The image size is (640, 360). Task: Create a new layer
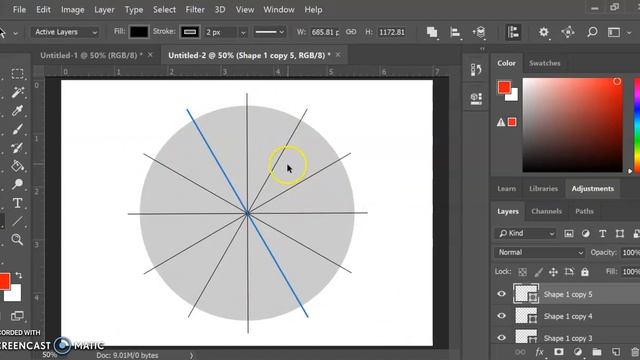point(616,352)
